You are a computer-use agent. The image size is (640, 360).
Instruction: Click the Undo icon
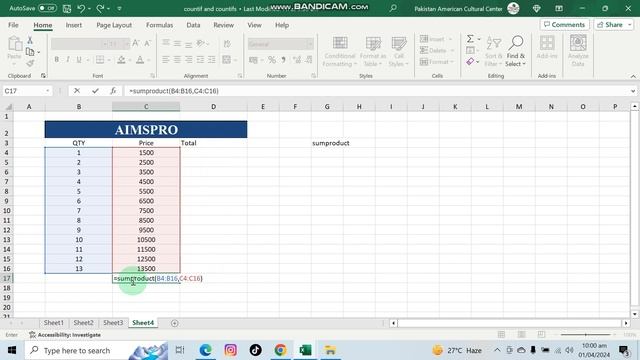click(81, 8)
